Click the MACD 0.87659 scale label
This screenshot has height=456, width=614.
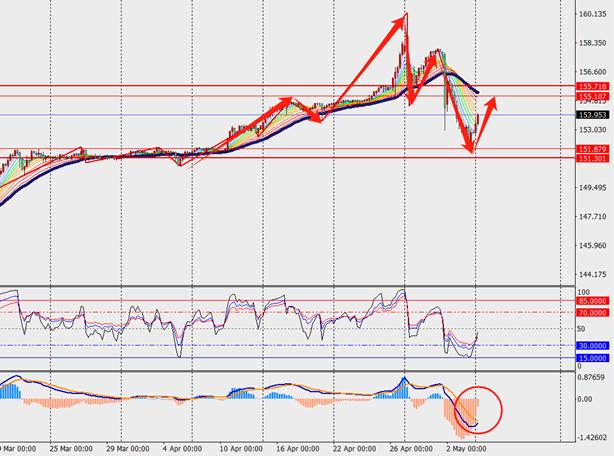593,377
